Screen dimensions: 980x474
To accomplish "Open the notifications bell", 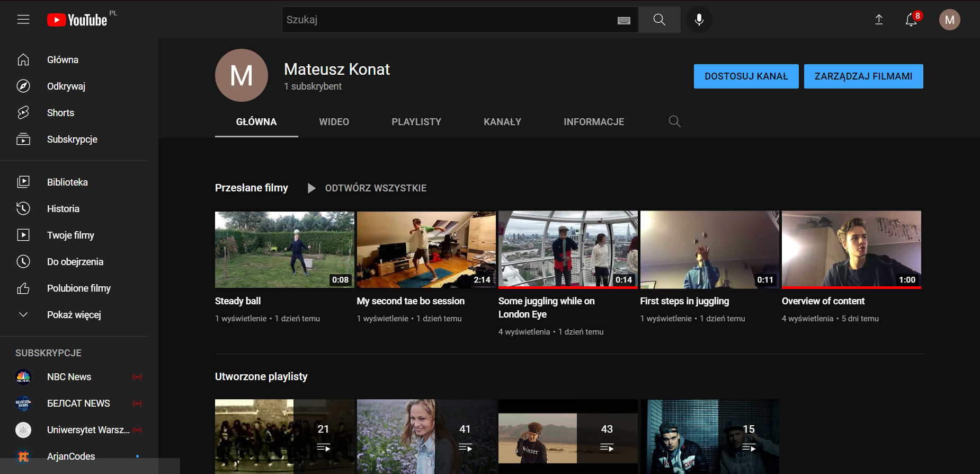I will click(911, 20).
